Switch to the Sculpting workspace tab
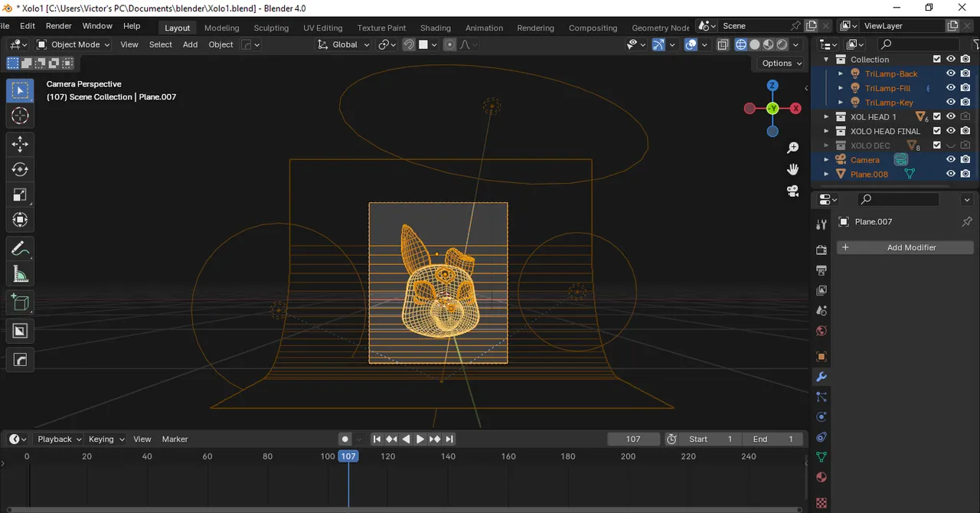 (271, 28)
